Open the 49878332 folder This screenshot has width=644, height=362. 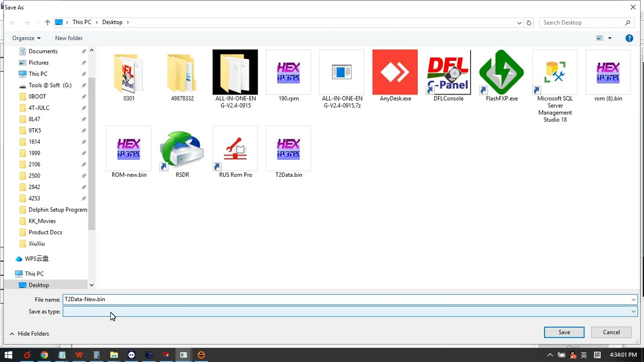pyautogui.click(x=182, y=76)
